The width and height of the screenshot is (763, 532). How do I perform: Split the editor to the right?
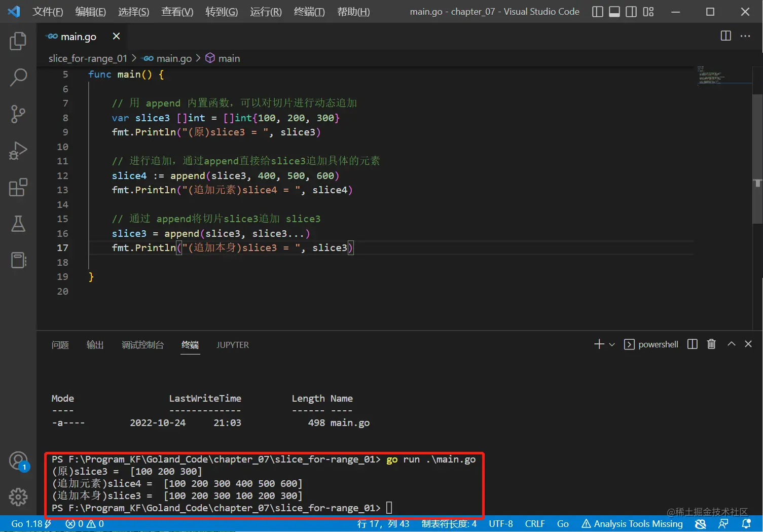(x=726, y=36)
